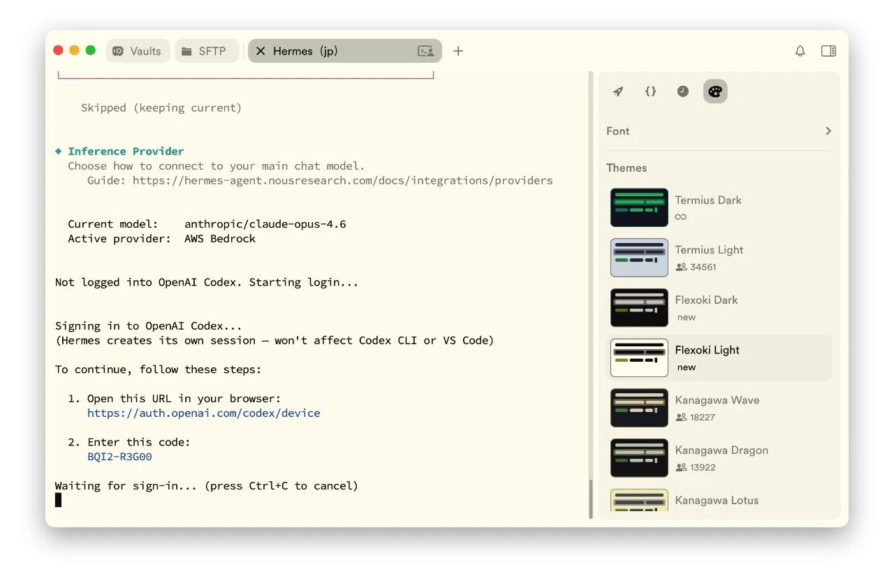Viewport: 894px width, 588px height.
Task: Open the curly braces snippets icon
Action: (650, 91)
